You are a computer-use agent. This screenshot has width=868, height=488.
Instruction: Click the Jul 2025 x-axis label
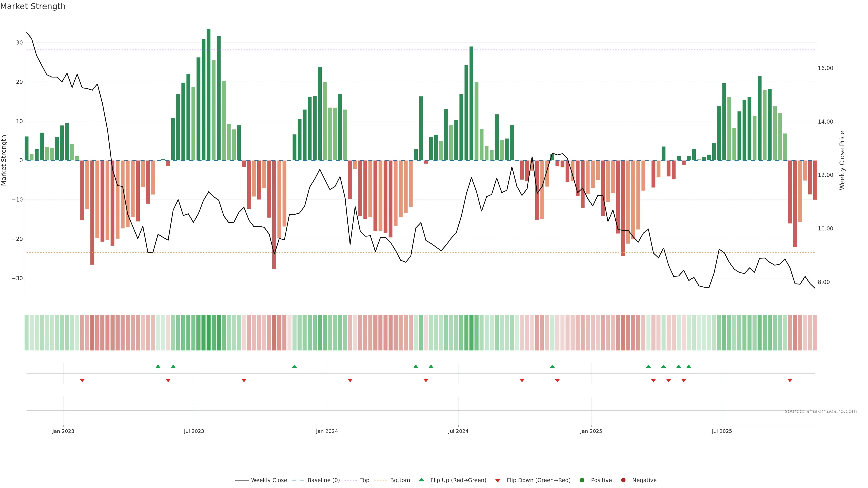tap(722, 431)
